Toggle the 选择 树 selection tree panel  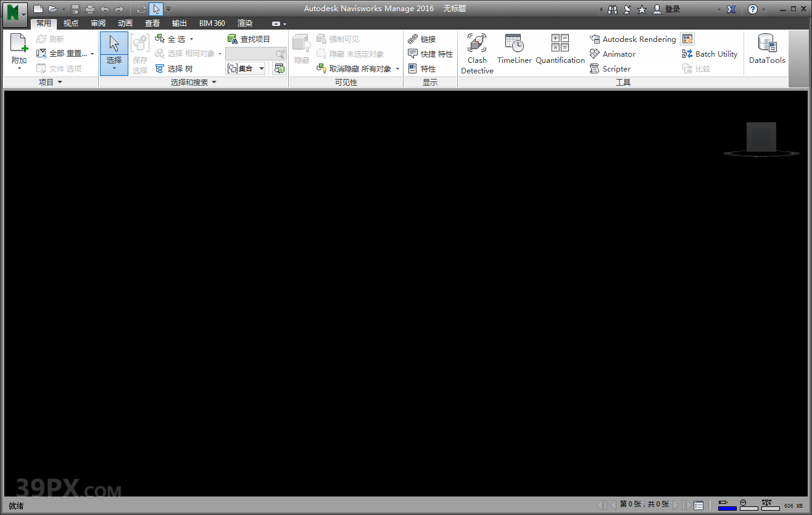pos(174,69)
